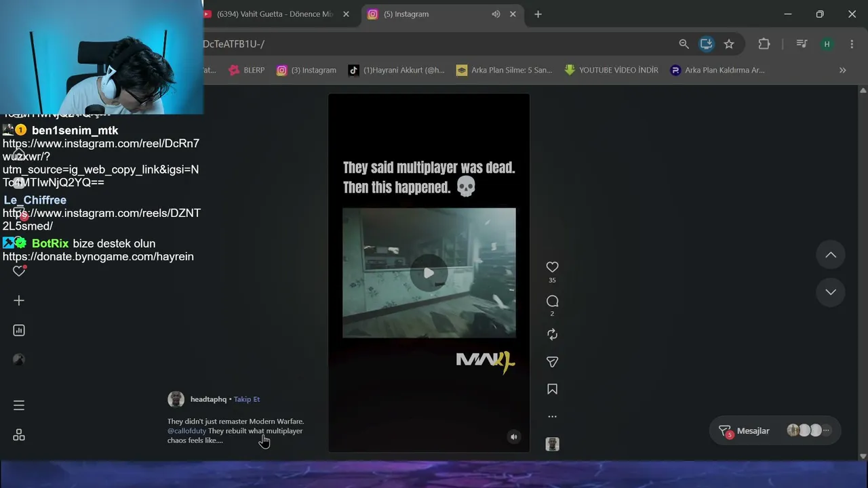Click the donate.bynogame.com link in chat
The height and width of the screenshot is (488, 868).
98,257
